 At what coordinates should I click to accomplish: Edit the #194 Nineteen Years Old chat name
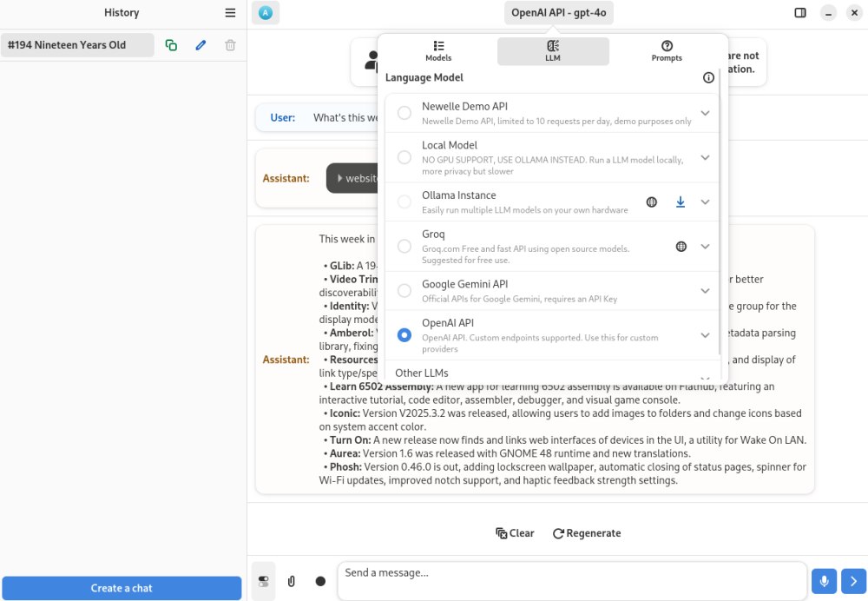[201, 45]
